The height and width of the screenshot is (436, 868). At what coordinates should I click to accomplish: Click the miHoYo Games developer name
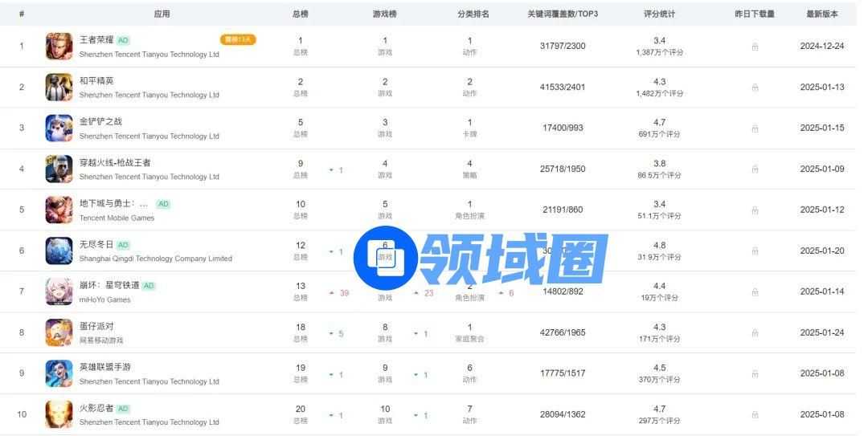104,300
